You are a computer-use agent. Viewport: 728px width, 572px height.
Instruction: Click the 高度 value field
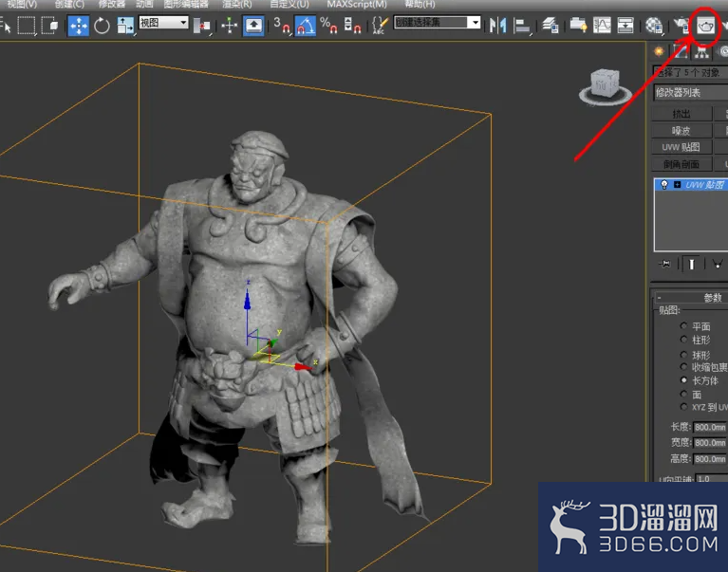click(710, 459)
